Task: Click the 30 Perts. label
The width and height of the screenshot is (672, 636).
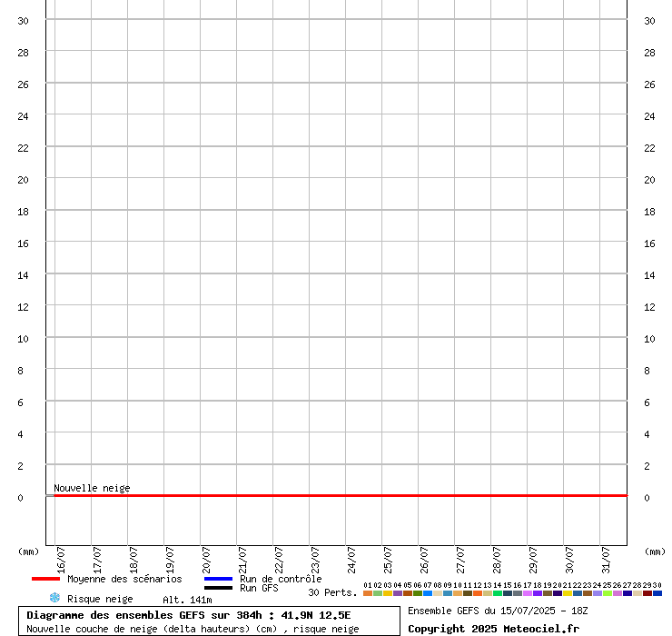Action: (x=332, y=592)
